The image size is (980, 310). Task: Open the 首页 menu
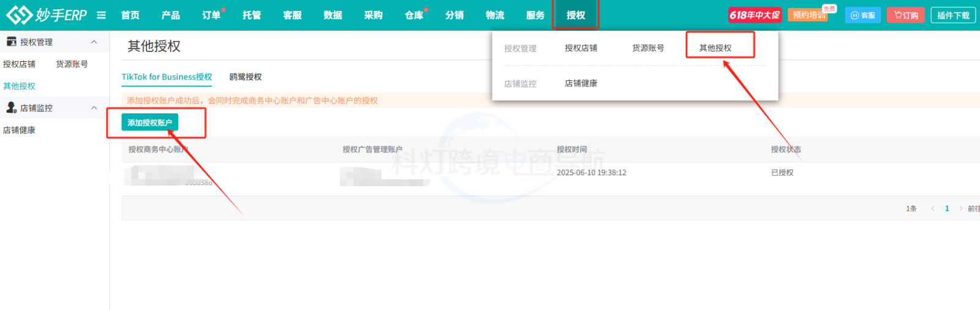click(130, 15)
